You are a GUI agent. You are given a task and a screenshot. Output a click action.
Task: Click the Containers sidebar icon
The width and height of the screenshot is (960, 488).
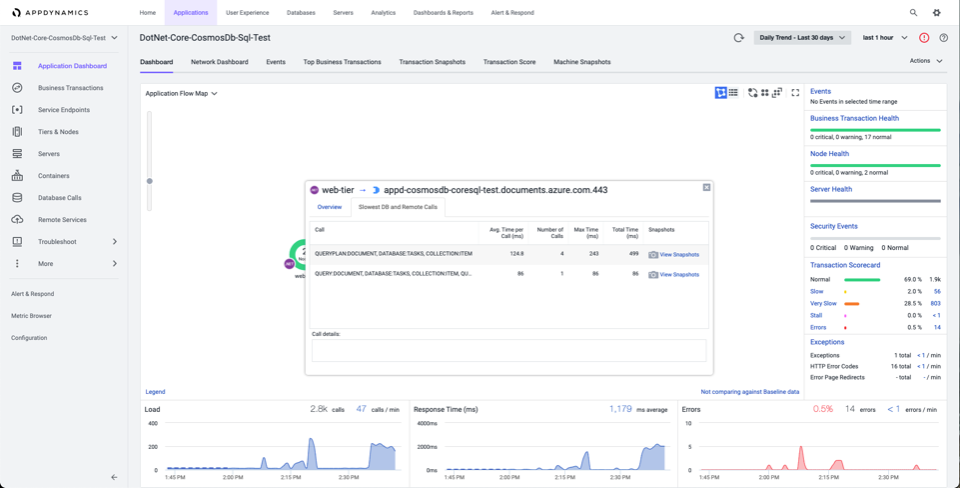pyautogui.click(x=17, y=176)
